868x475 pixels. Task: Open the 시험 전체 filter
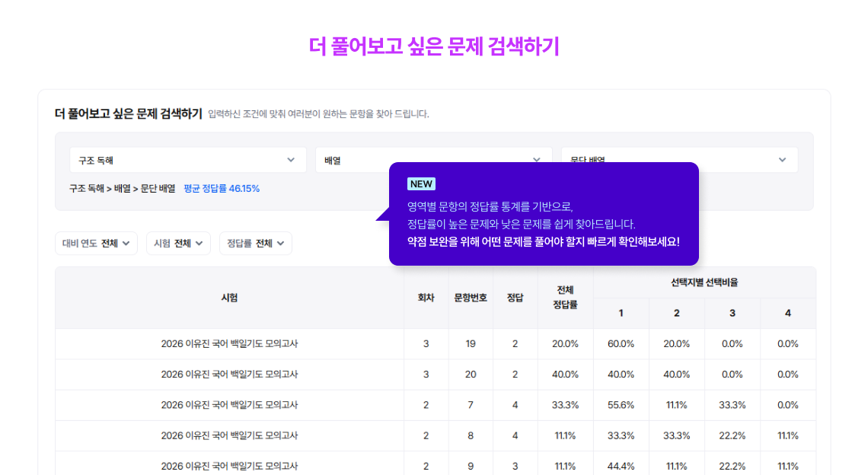178,244
